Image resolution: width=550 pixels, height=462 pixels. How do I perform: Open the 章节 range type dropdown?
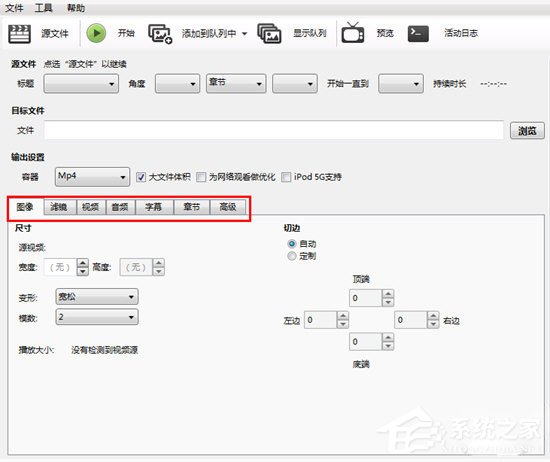[236, 83]
